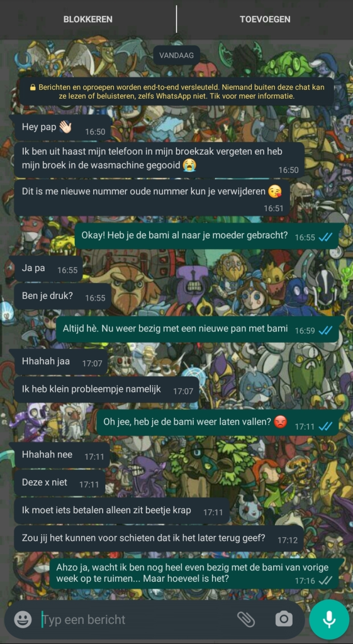The height and width of the screenshot is (644, 353).
Task: Tap the VANDAAG date label
Action: (x=177, y=55)
